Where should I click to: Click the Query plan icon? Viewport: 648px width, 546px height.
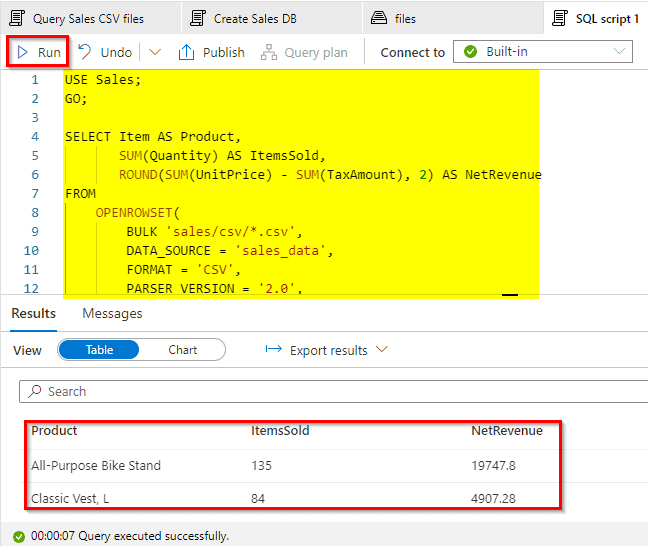point(267,52)
